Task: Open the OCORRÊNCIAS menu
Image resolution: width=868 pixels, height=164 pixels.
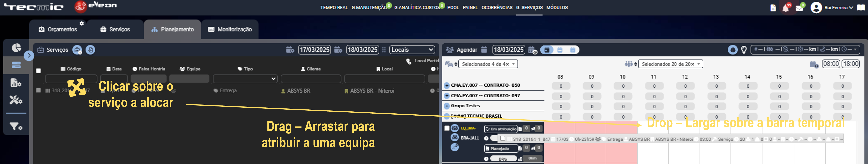Action: (x=497, y=7)
